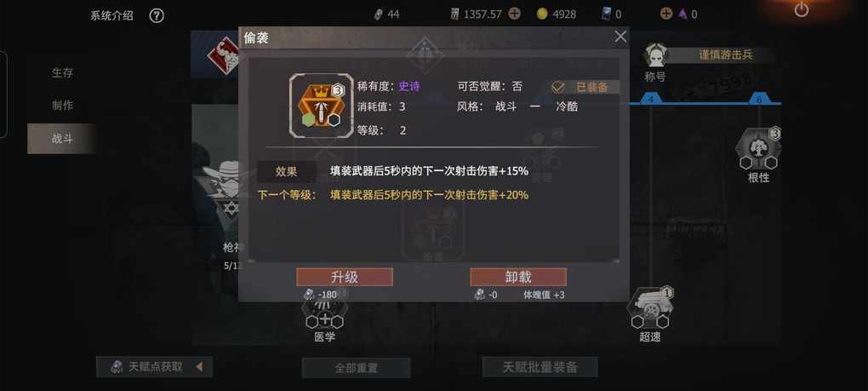Add currency with the plus next to 1357.57
The width and height of the screenshot is (868, 391).
[x=514, y=14]
